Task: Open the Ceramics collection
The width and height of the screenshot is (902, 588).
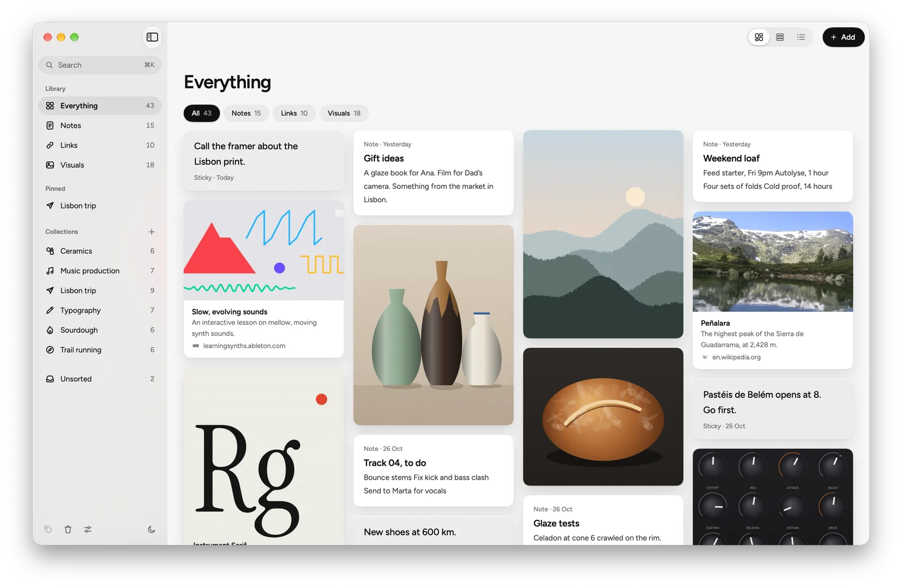Action: [x=100, y=251]
